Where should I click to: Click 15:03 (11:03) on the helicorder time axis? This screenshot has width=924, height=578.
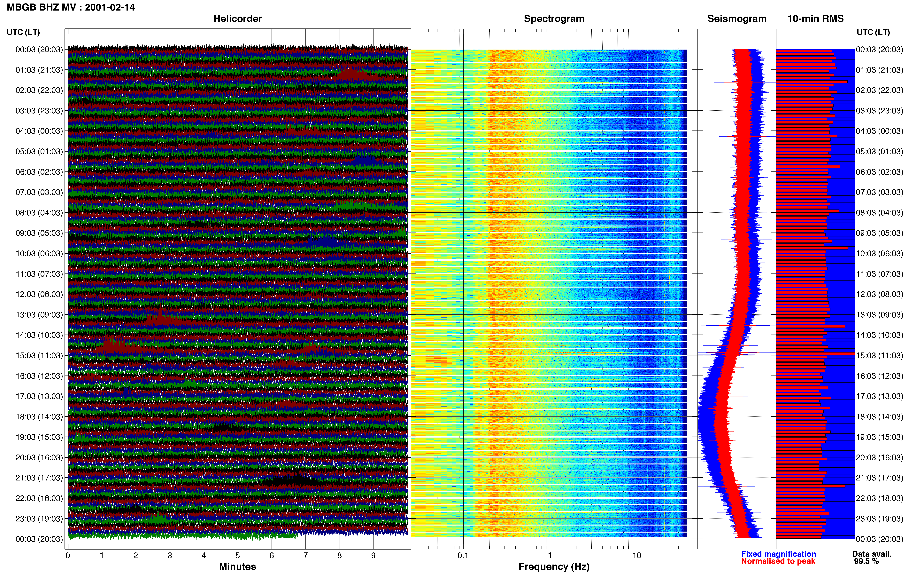(39, 355)
